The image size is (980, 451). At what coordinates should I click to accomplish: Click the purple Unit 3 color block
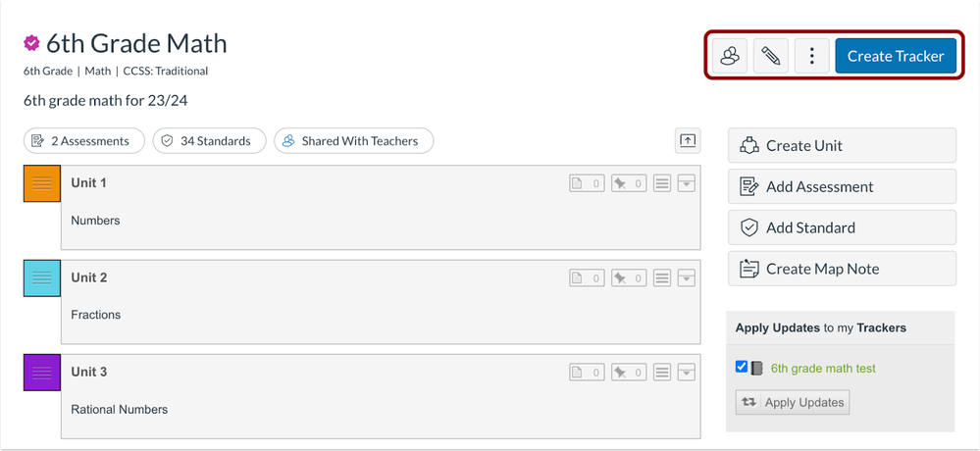[x=42, y=373]
